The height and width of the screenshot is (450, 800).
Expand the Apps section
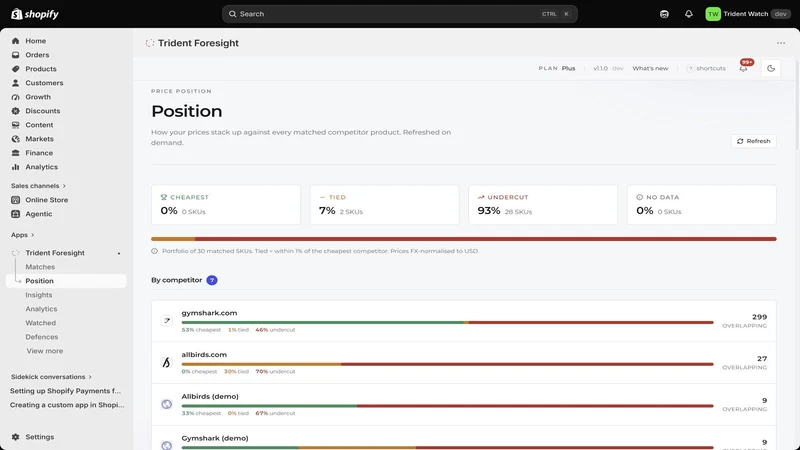22,235
